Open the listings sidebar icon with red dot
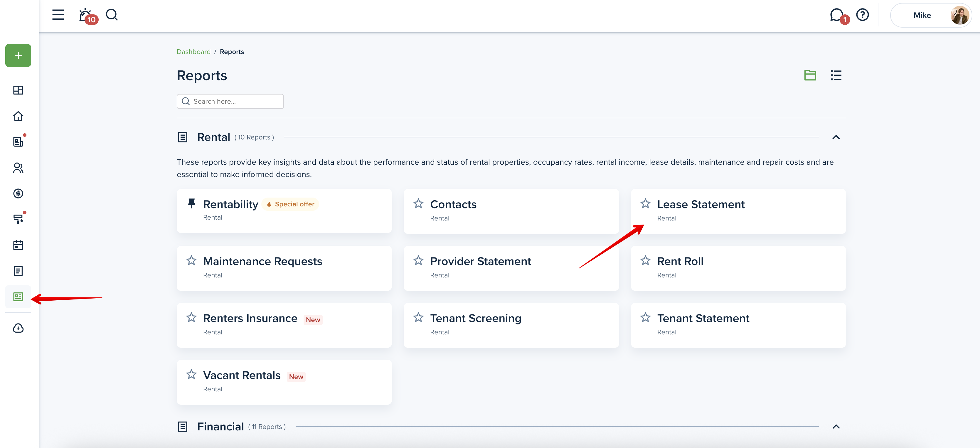The image size is (980, 448). click(18, 141)
